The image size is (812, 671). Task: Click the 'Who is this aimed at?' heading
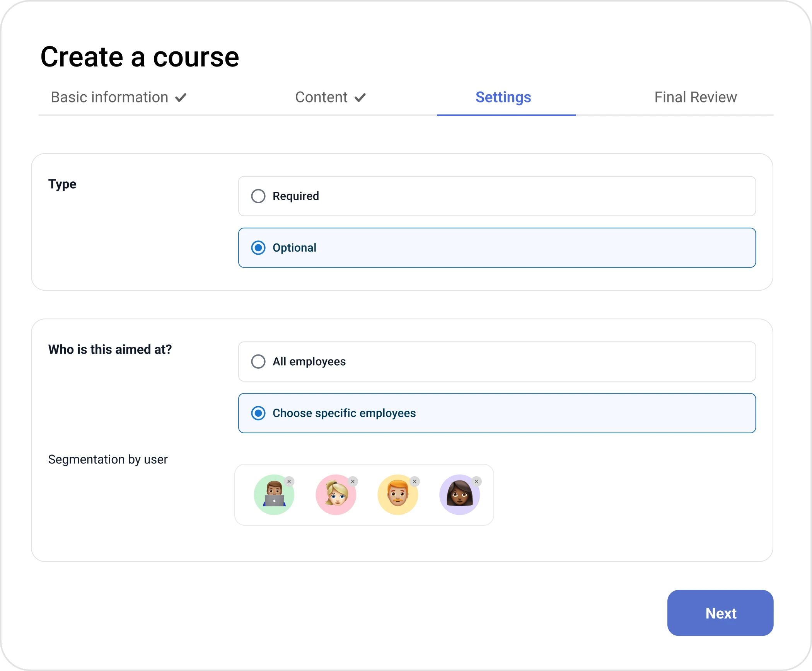coord(110,349)
